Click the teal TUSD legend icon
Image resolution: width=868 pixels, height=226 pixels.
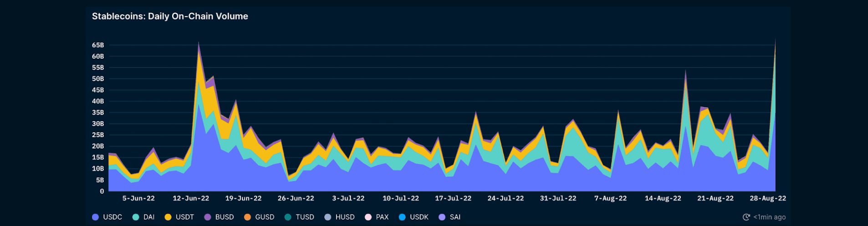[x=288, y=217]
